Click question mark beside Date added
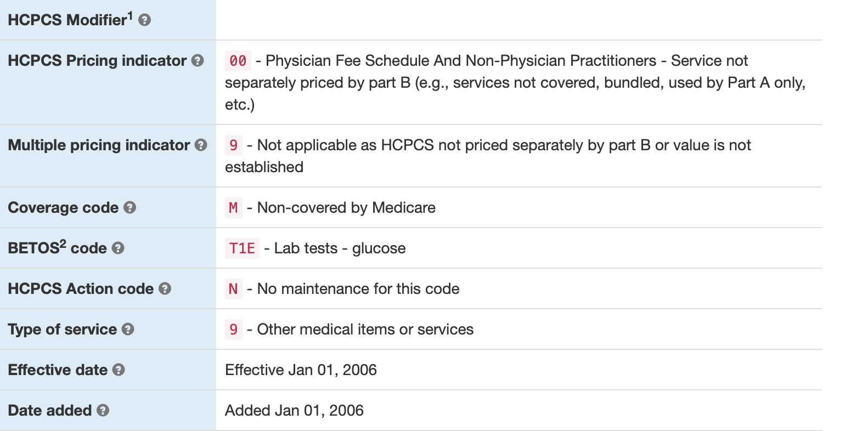This screenshot has width=868, height=431. 103,411
